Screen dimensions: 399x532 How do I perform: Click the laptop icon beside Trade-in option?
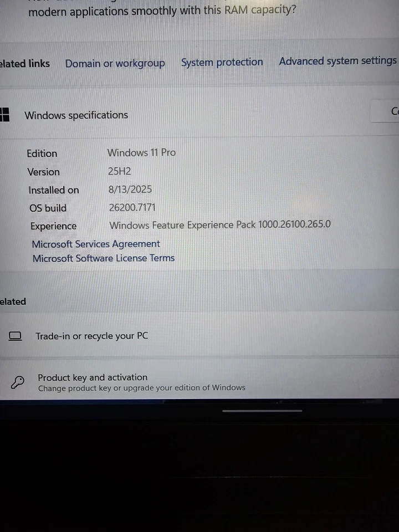coord(15,336)
